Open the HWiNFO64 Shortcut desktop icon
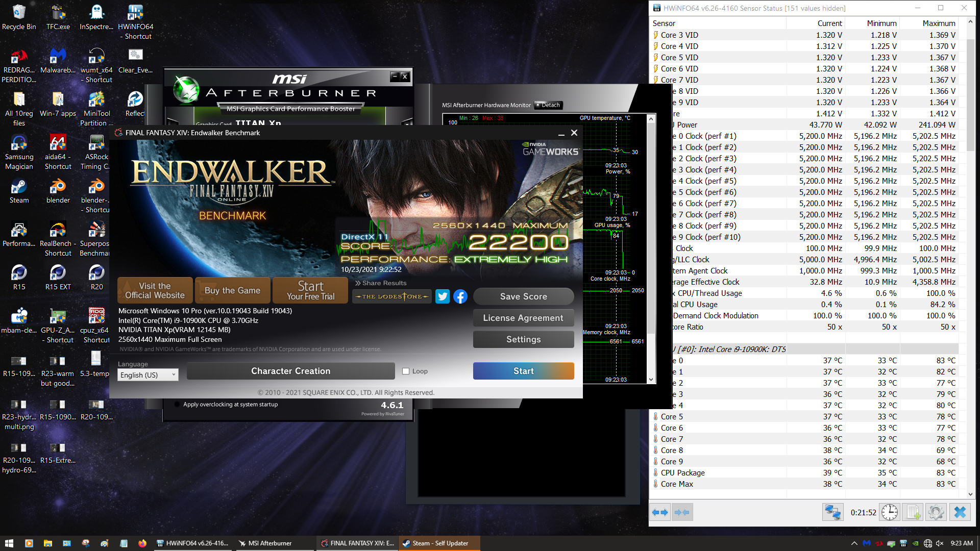980x551 pixels. (135, 22)
